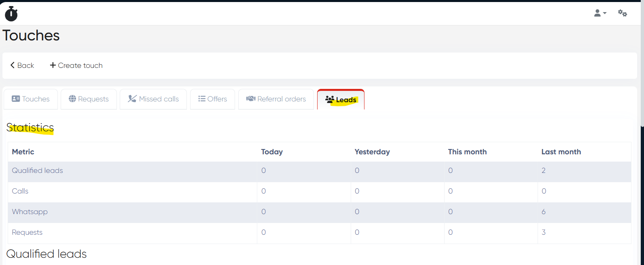Select the Missed calls tab

[x=153, y=99]
